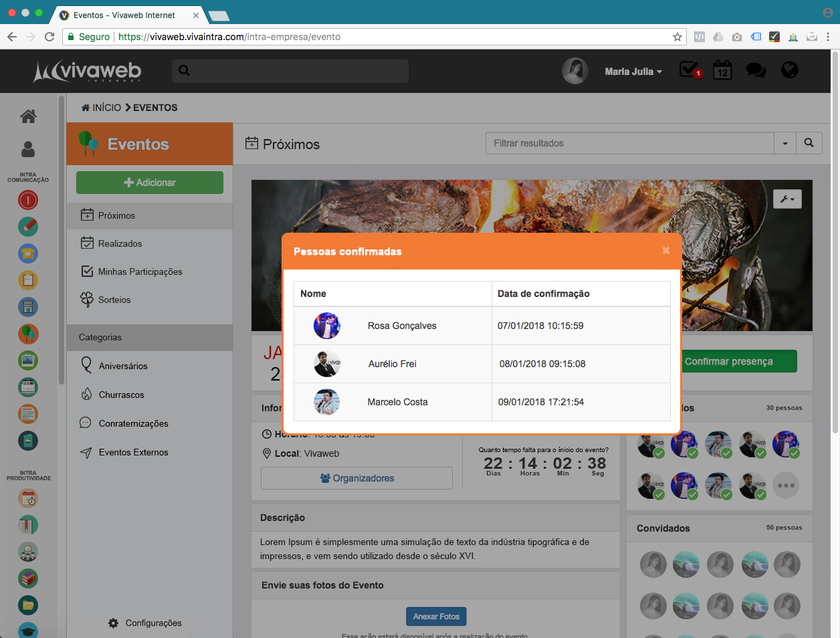This screenshot has height=638, width=840.
Task: Click the globe icon in header
Action: [790, 70]
